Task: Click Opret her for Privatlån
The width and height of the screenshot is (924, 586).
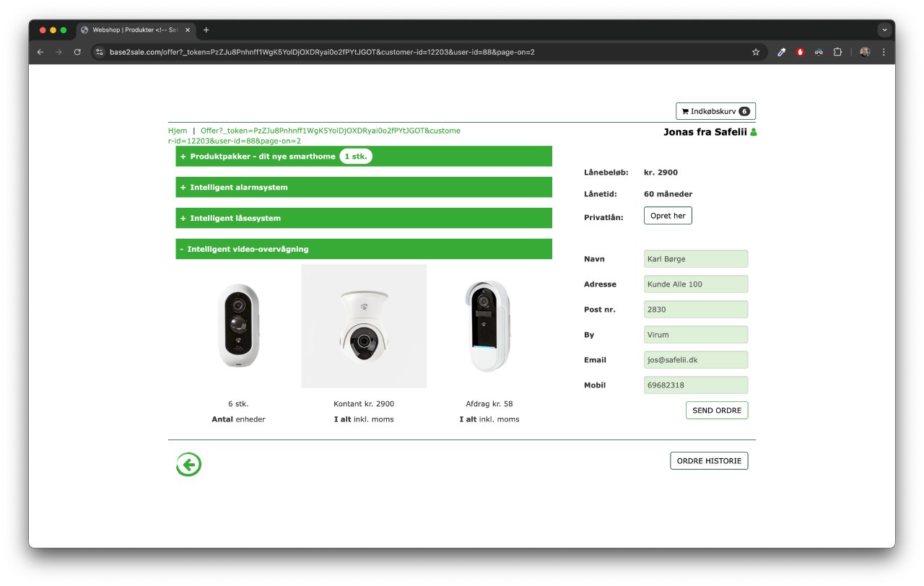Action: click(667, 216)
